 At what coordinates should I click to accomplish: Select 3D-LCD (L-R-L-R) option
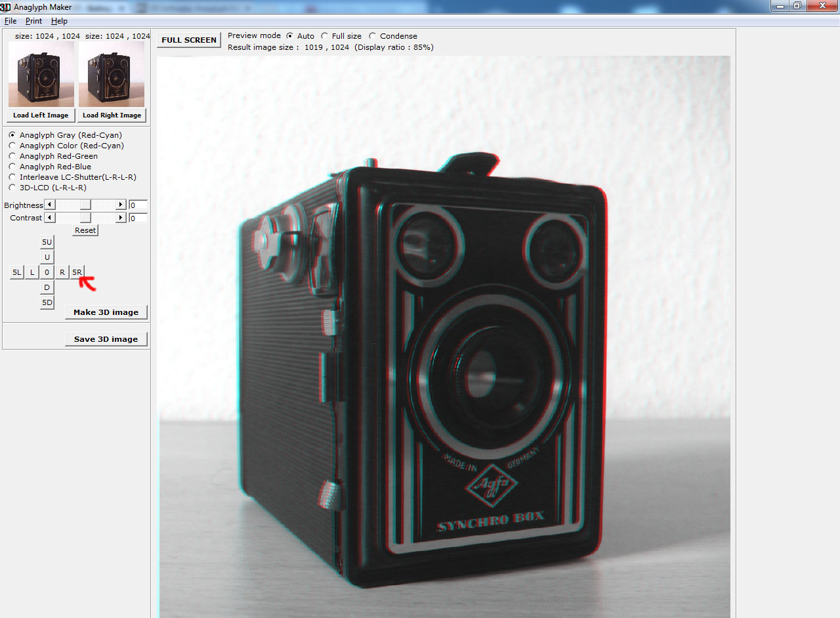[x=47, y=188]
